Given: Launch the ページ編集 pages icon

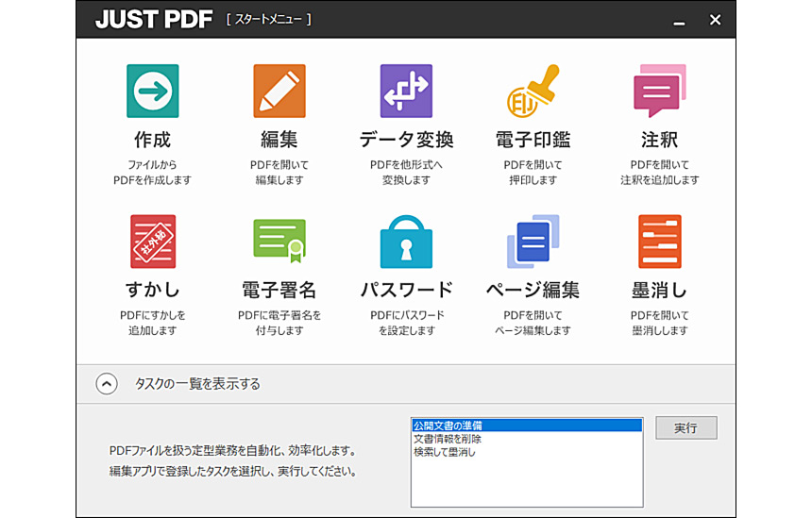Looking at the screenshot, I should coord(533,242).
